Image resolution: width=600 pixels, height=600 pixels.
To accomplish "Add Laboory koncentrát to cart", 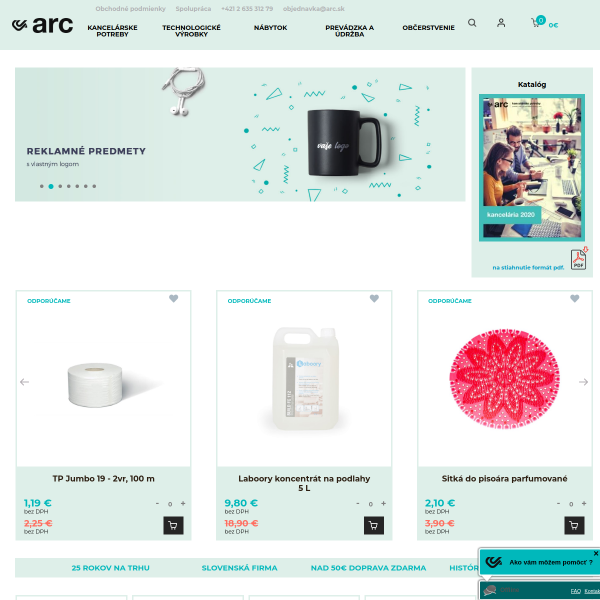I will 374,525.
